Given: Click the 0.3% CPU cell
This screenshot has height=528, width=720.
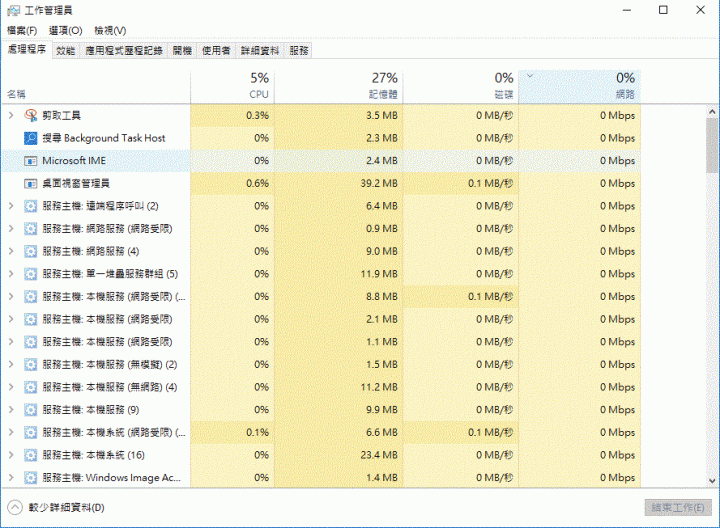Looking at the screenshot, I should click(232, 115).
